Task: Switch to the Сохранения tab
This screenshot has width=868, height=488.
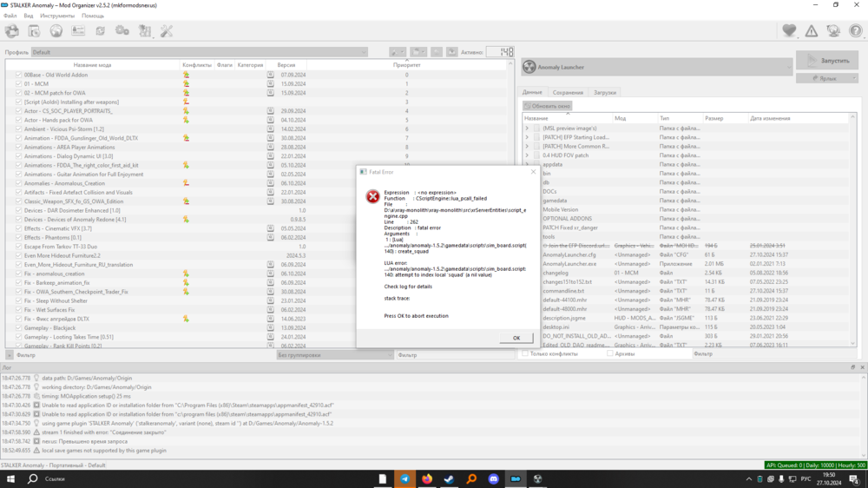Action: coord(568,92)
